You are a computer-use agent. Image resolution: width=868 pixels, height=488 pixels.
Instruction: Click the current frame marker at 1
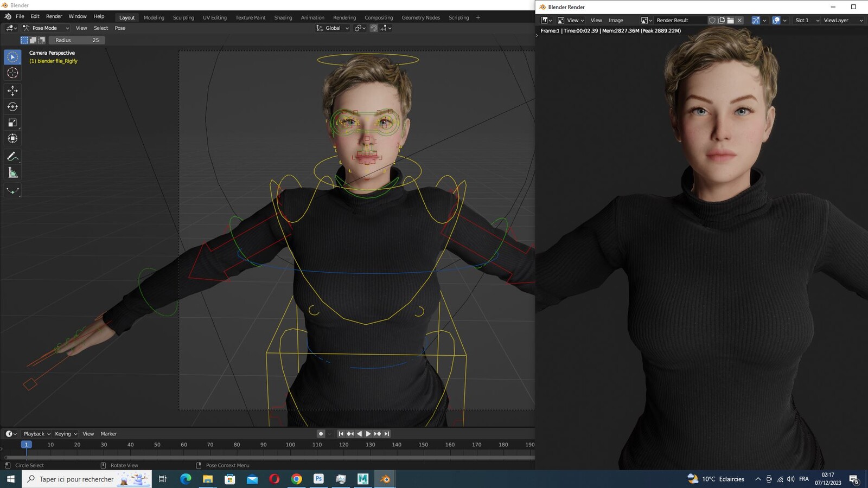(x=26, y=445)
